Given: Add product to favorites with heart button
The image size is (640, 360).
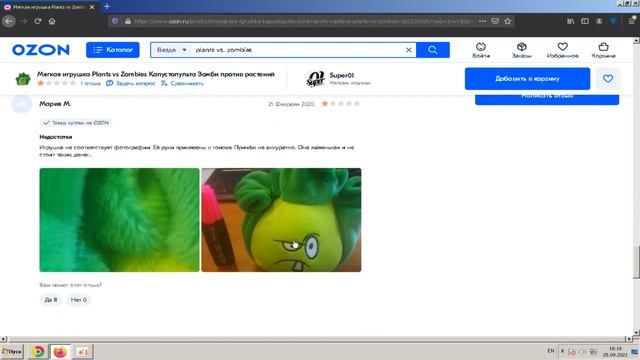Looking at the screenshot, I should click(608, 78).
